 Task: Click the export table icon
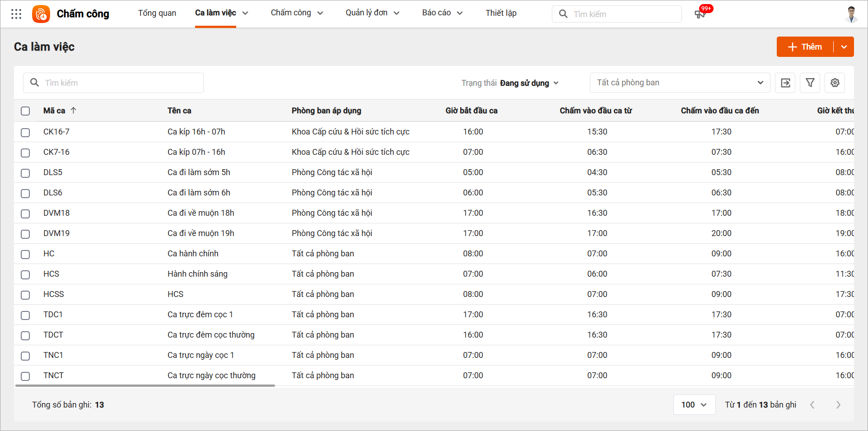tap(785, 83)
